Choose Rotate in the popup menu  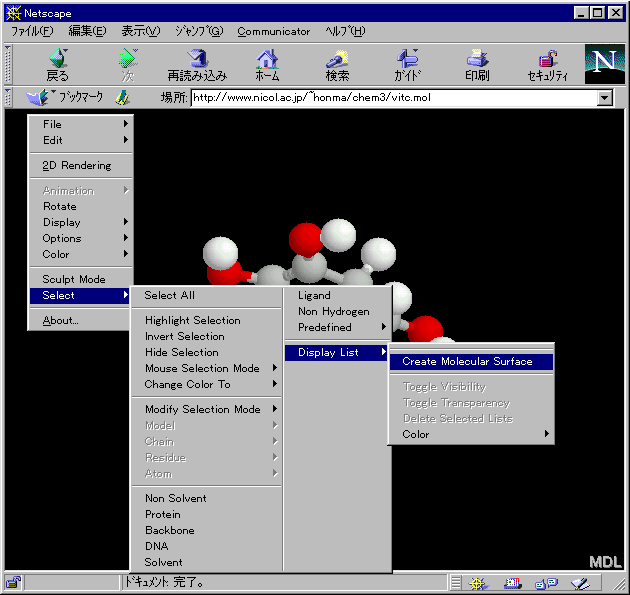(x=81, y=206)
